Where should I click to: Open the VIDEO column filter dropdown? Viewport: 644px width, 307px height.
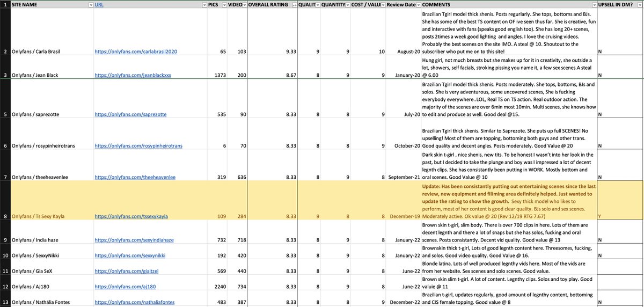[245, 4]
